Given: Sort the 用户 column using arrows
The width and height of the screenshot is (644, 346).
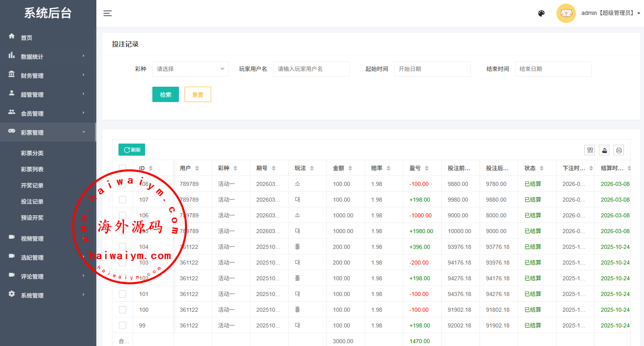Looking at the screenshot, I should [197, 168].
